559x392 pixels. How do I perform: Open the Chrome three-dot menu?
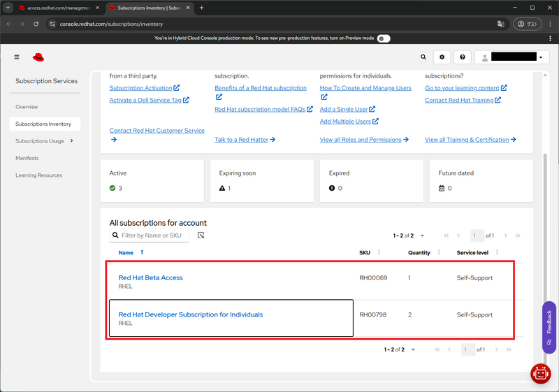550,24
